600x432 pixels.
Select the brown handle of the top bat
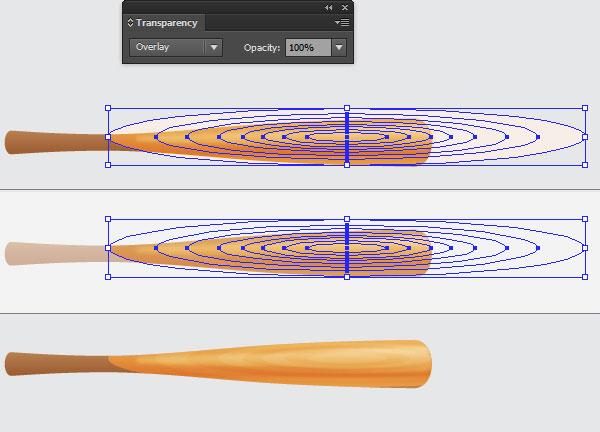coord(55,142)
